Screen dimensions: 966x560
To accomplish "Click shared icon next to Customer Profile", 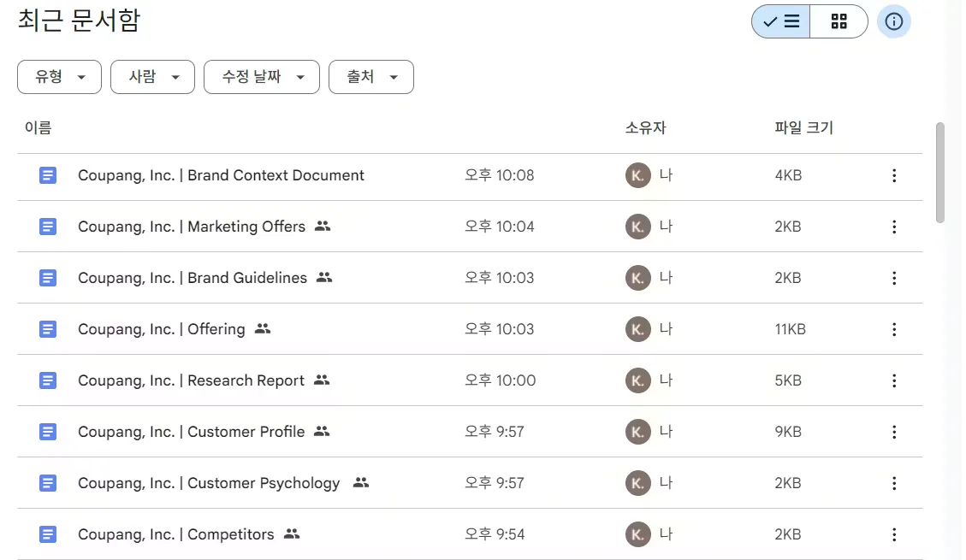I will tap(322, 432).
